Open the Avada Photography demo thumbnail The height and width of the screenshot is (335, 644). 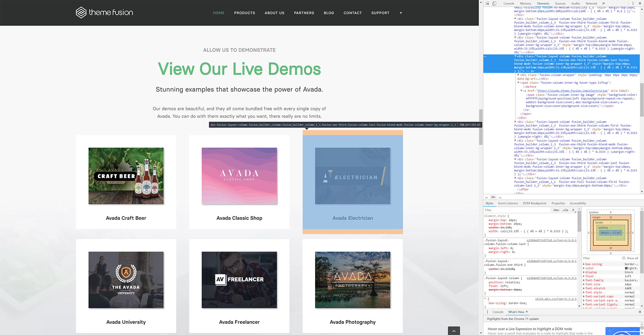coord(353,280)
